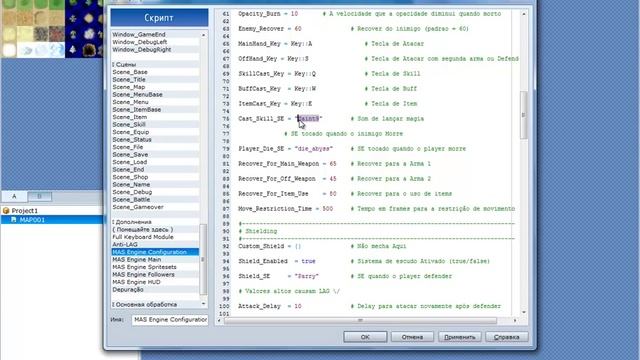Viewport: 640px width, 360px height.
Task: Select Scene_Shop script
Action: coord(156,177)
